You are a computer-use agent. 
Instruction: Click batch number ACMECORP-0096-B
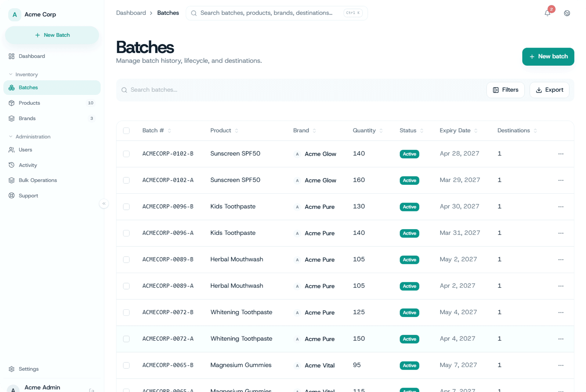tap(168, 207)
